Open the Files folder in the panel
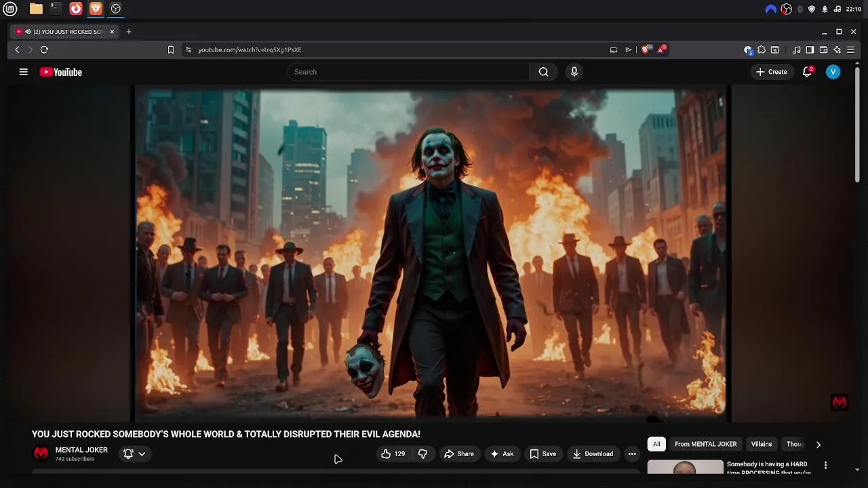 36,9
